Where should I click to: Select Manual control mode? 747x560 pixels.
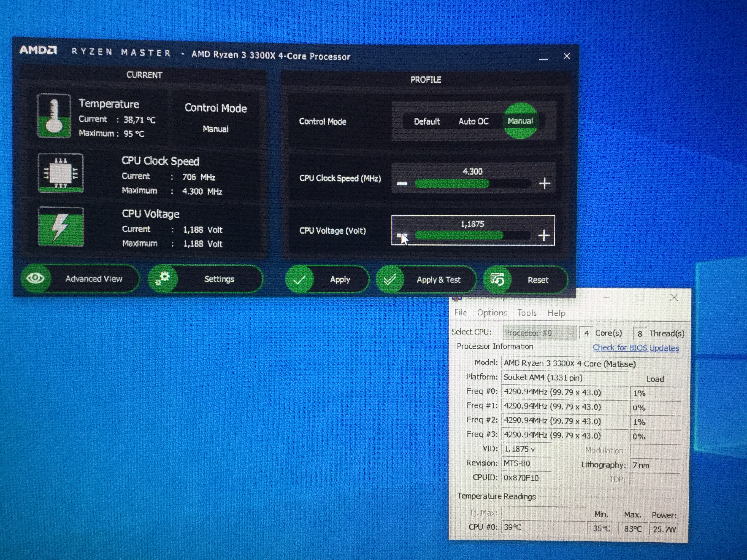(520, 121)
